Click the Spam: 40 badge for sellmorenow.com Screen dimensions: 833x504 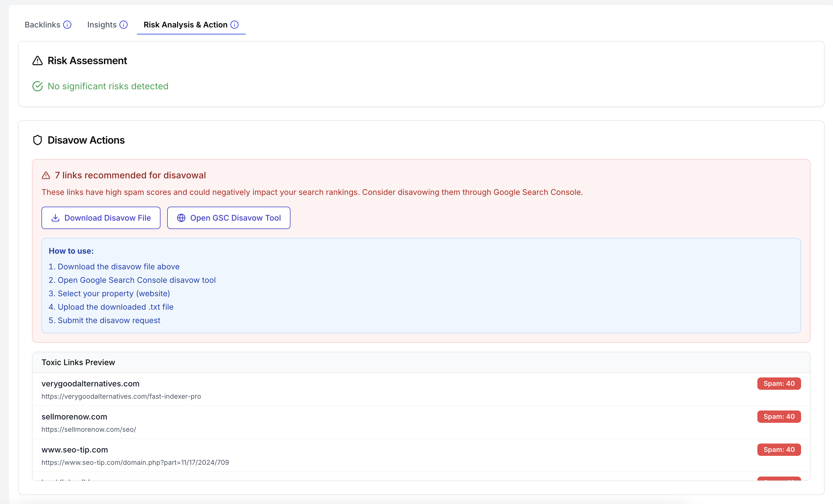pyautogui.click(x=779, y=416)
